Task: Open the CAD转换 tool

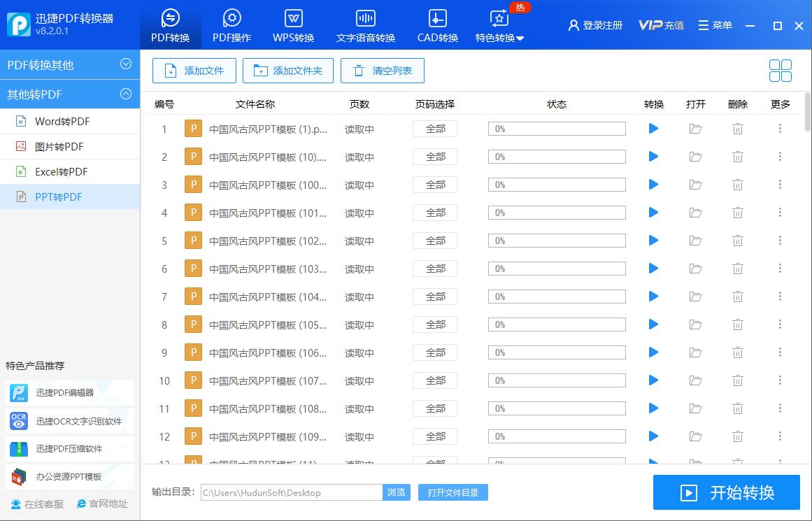Action: (436, 24)
